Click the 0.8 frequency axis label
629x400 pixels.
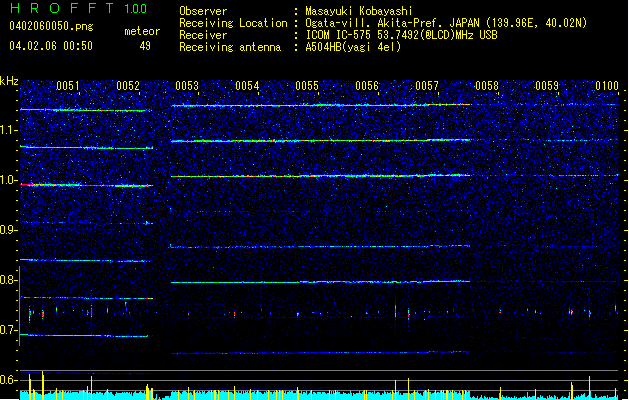[7, 280]
